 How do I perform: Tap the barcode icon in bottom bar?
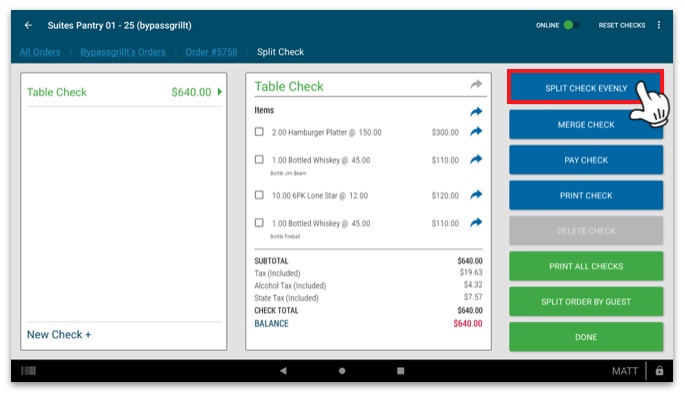pos(28,371)
